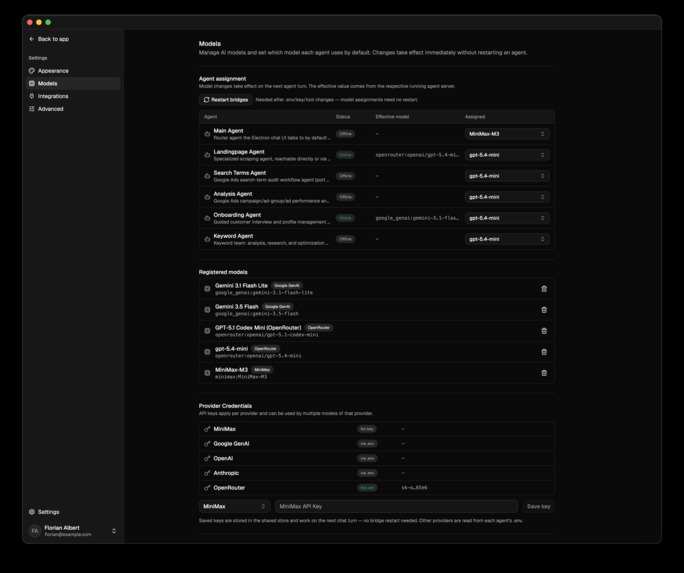Delete the Gemini 3.5 Flash model

[x=544, y=310]
